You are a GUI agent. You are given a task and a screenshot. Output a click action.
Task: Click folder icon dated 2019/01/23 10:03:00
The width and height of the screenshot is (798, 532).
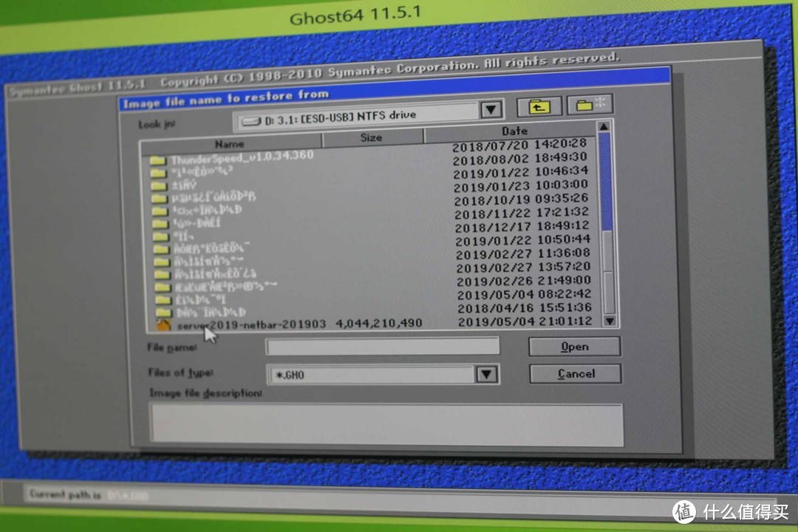point(160,199)
